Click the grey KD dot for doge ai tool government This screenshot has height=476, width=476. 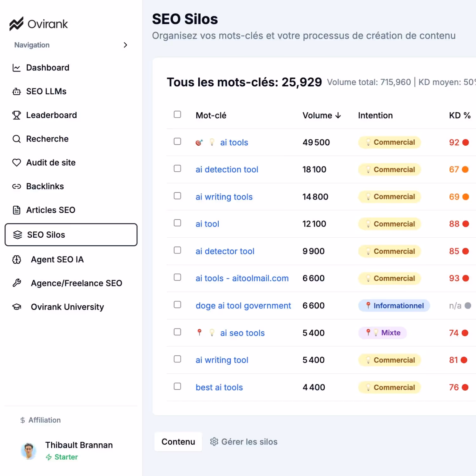pos(468,306)
